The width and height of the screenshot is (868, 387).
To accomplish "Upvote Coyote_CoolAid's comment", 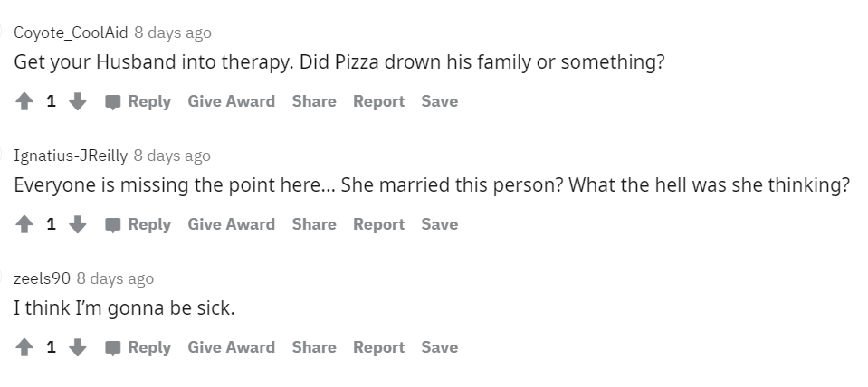I will click(x=24, y=102).
